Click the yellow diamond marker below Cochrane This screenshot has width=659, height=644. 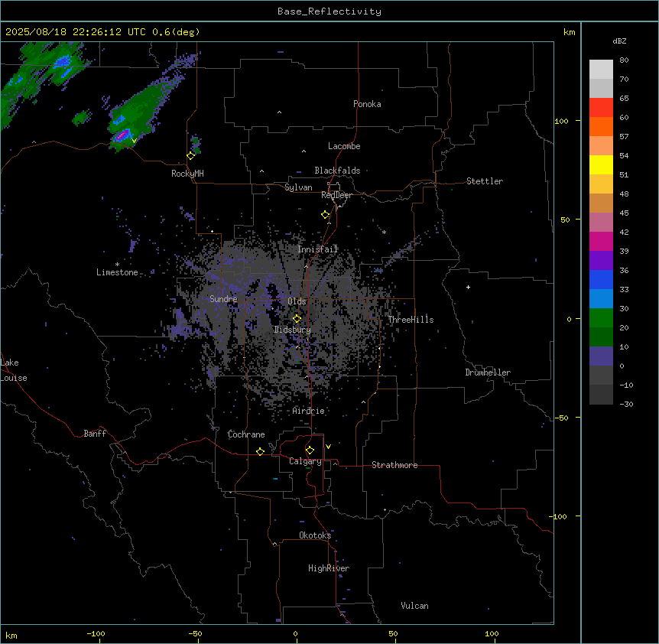tap(260, 451)
